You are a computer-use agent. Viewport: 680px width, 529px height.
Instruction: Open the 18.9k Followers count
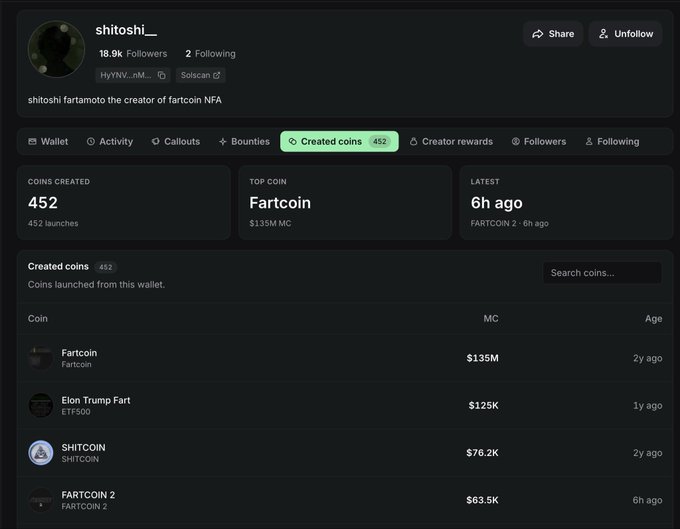pyautogui.click(x=133, y=54)
